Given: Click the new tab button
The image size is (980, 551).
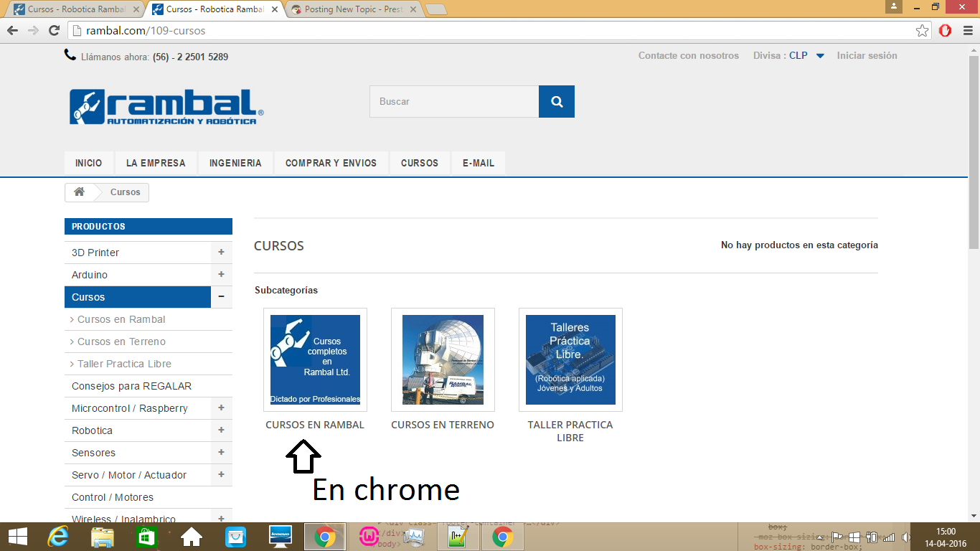Looking at the screenshot, I should click(436, 10).
